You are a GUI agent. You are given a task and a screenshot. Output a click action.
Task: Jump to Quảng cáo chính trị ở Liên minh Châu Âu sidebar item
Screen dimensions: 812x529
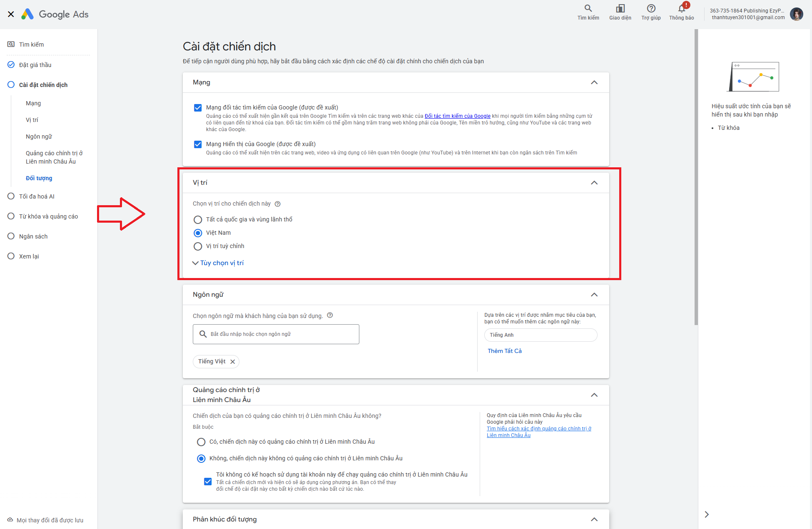[x=54, y=157]
